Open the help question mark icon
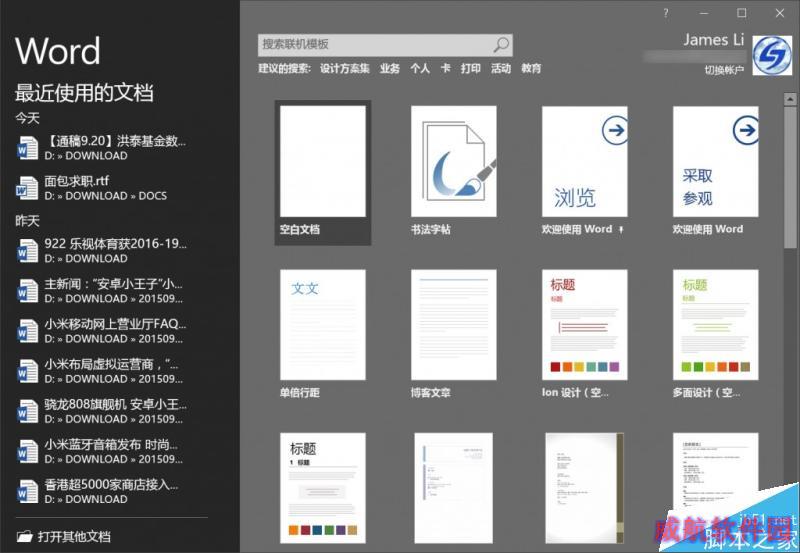This screenshot has width=800, height=553. pos(666,14)
